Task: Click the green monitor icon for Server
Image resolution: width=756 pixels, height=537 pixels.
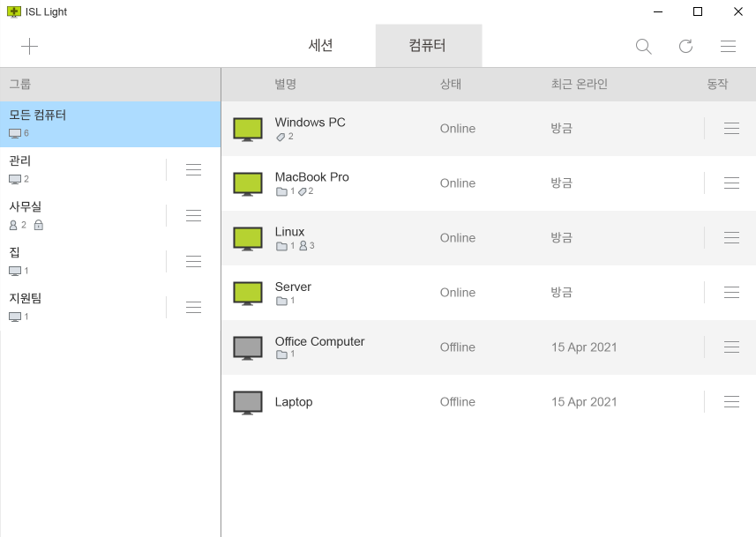Action: tap(248, 293)
